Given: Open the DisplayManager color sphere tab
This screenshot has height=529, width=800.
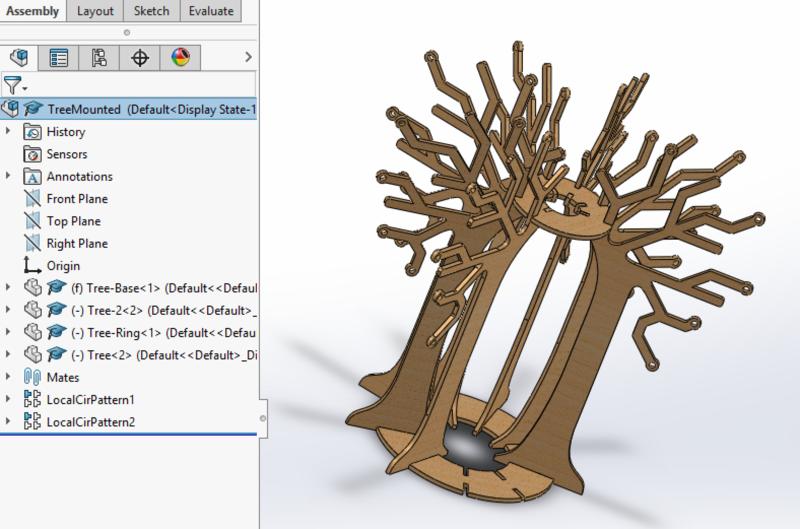Looking at the screenshot, I should click(x=181, y=57).
